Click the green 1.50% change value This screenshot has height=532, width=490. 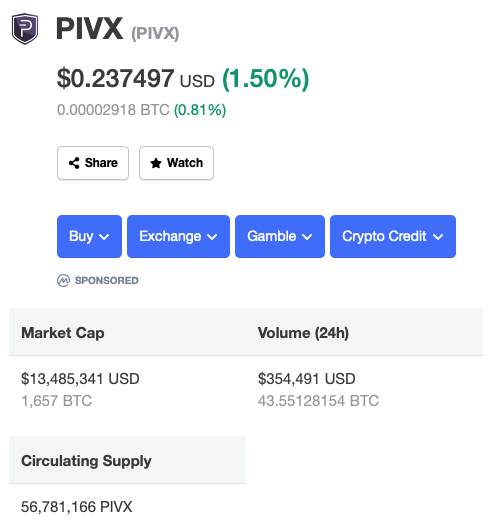265,79
